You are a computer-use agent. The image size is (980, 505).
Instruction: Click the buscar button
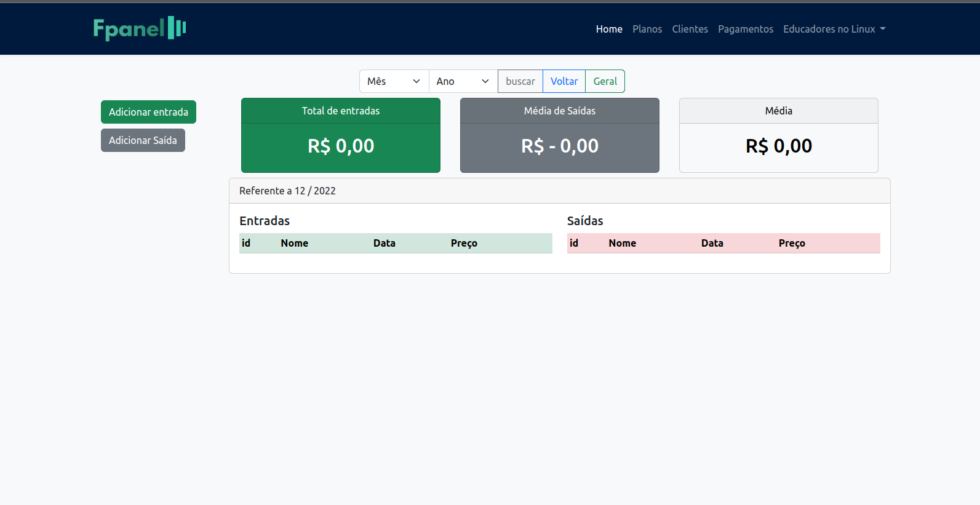point(520,81)
